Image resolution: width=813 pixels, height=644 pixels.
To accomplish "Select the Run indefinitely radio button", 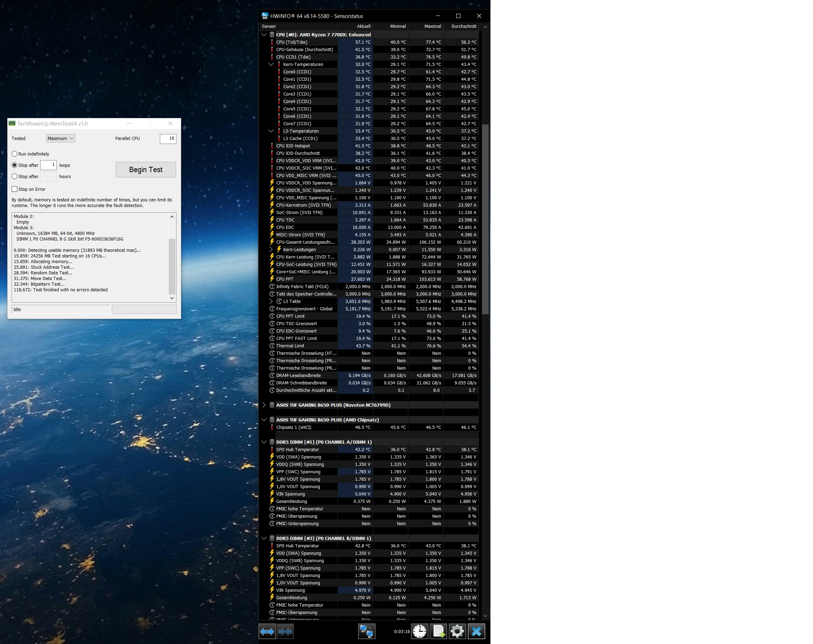I will 15,154.
